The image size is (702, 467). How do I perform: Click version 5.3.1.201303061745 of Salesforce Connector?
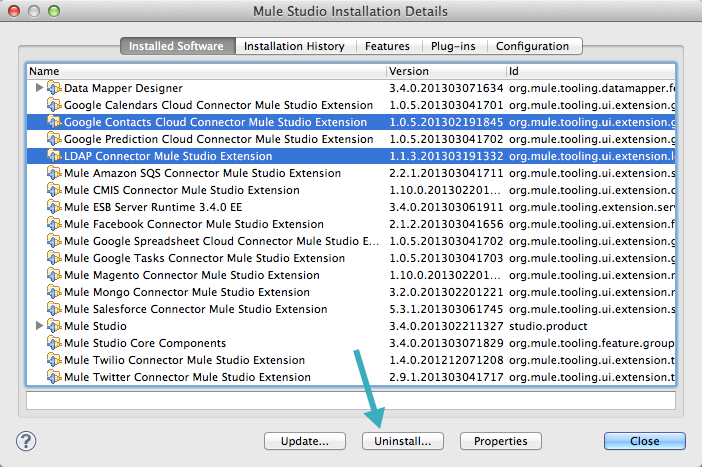click(446, 309)
